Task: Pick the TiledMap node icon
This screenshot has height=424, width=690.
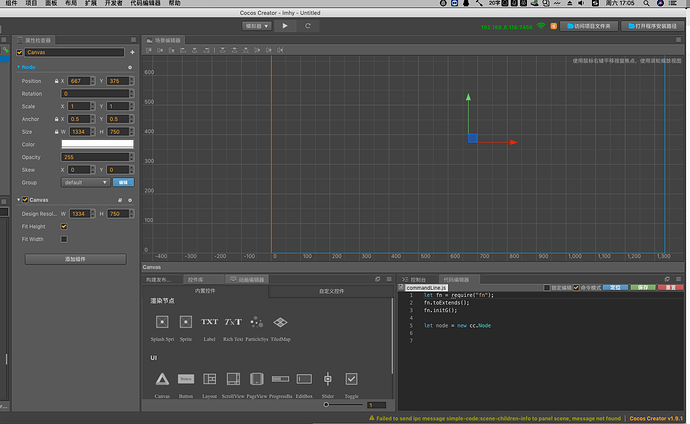Action: point(280,322)
